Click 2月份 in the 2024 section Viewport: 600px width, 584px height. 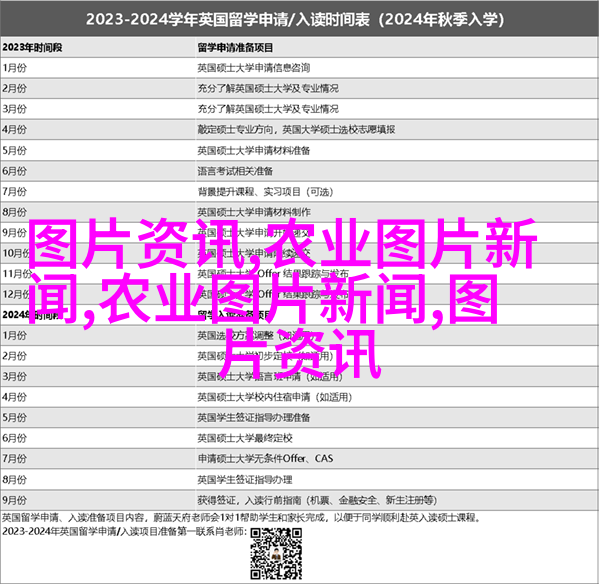click(x=15, y=356)
